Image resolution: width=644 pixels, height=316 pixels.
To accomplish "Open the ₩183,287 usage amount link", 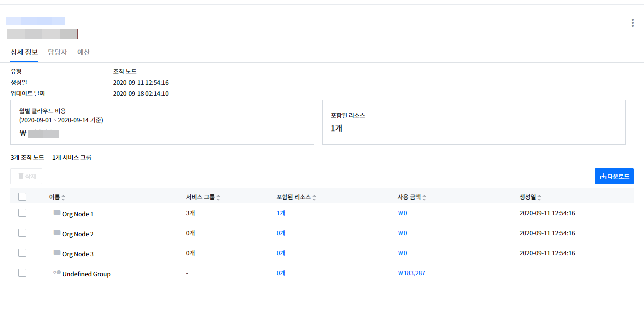I will 411,273.
